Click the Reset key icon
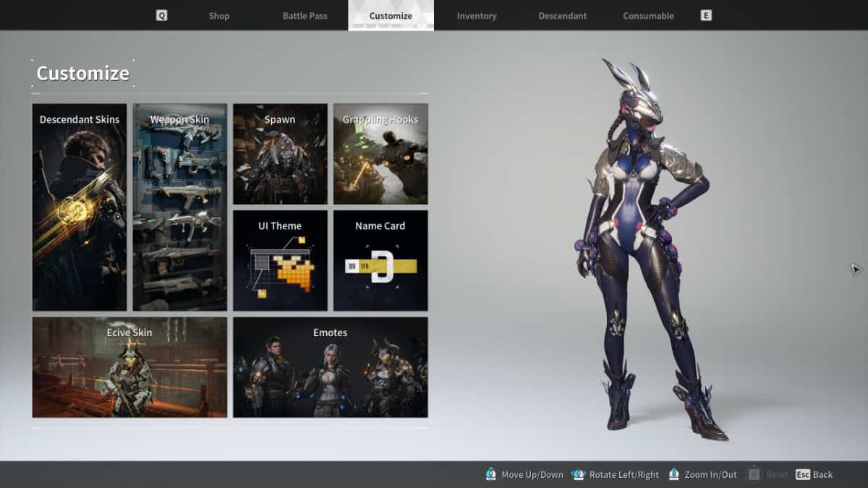 pyautogui.click(x=754, y=474)
